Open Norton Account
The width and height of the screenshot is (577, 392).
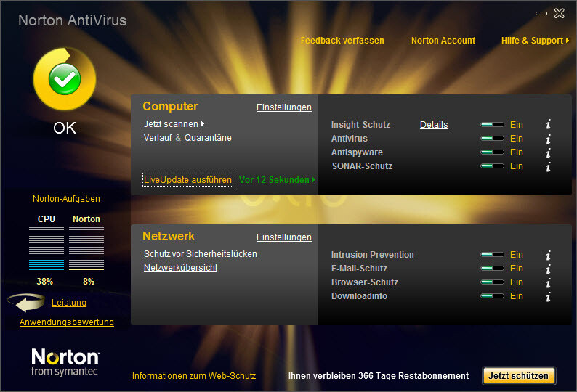(x=443, y=41)
